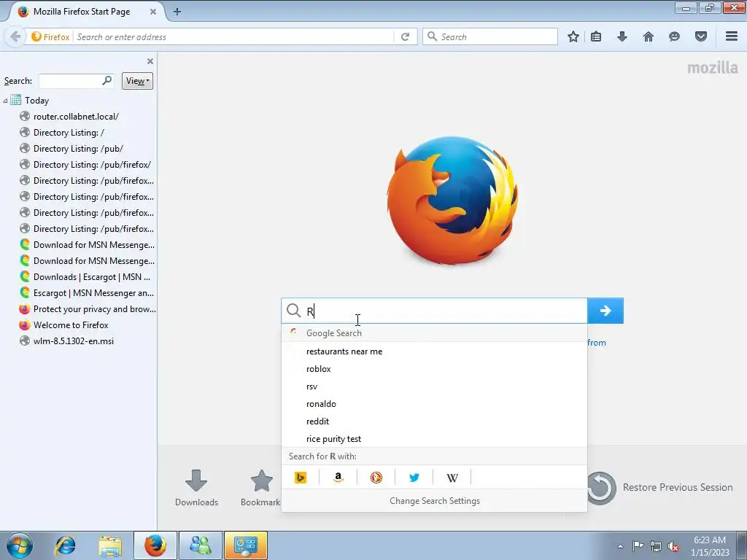Image resolution: width=747 pixels, height=560 pixels.
Task: Click the muted volume tray icon
Action: coord(673,547)
